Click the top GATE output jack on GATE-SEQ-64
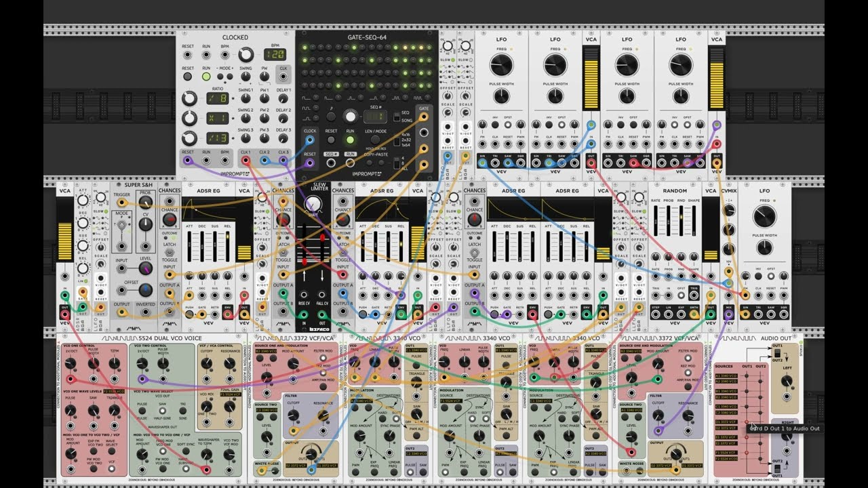Screen dimensions: 868x488 424,116
